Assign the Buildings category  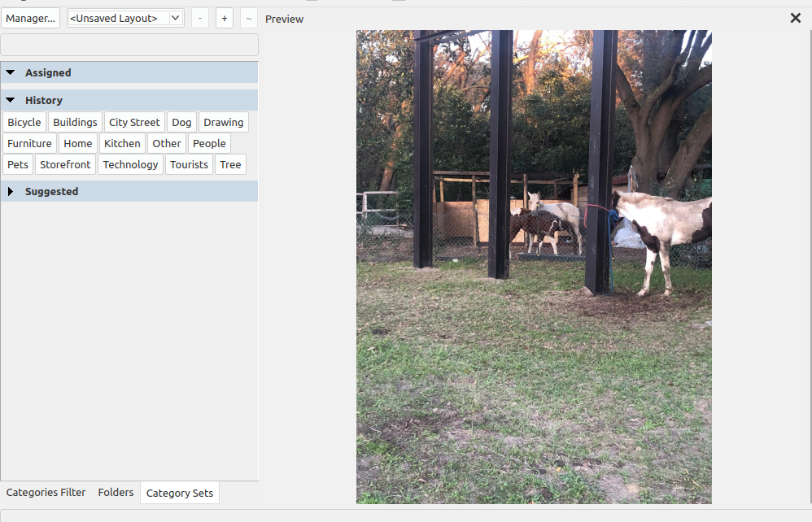pyautogui.click(x=75, y=122)
